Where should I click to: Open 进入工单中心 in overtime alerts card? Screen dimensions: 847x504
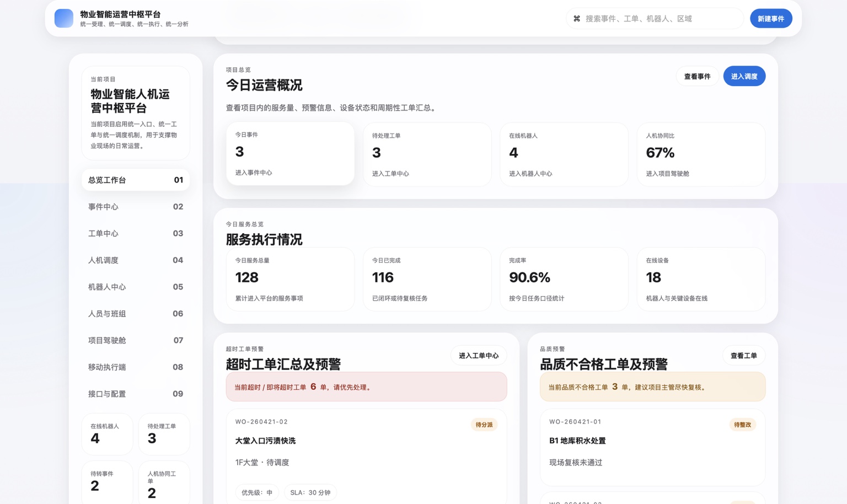478,355
